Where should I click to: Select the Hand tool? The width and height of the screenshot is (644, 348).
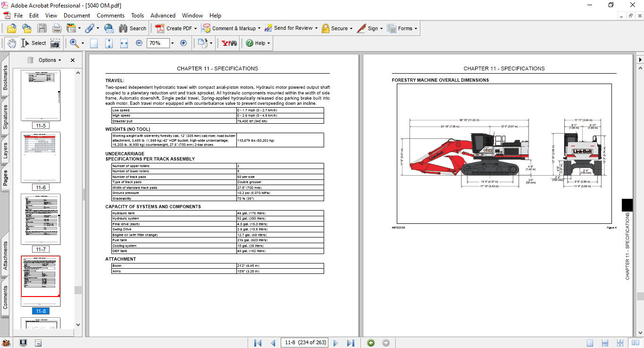(11, 43)
